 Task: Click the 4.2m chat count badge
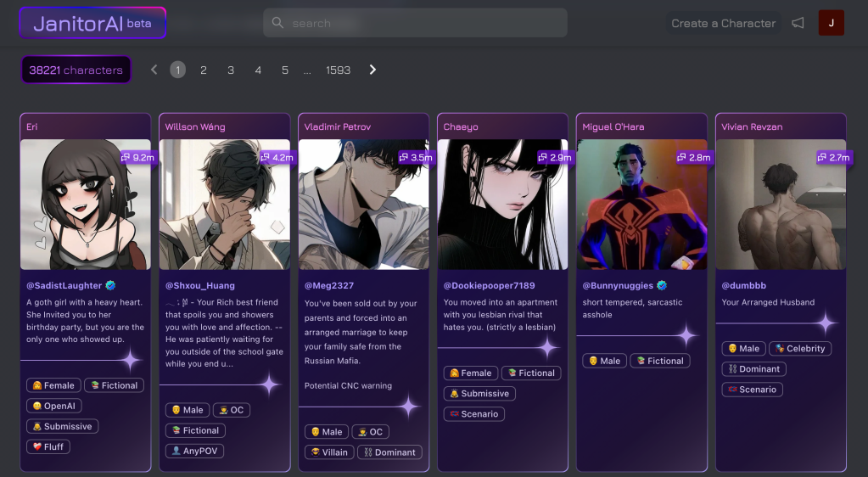[277, 157]
